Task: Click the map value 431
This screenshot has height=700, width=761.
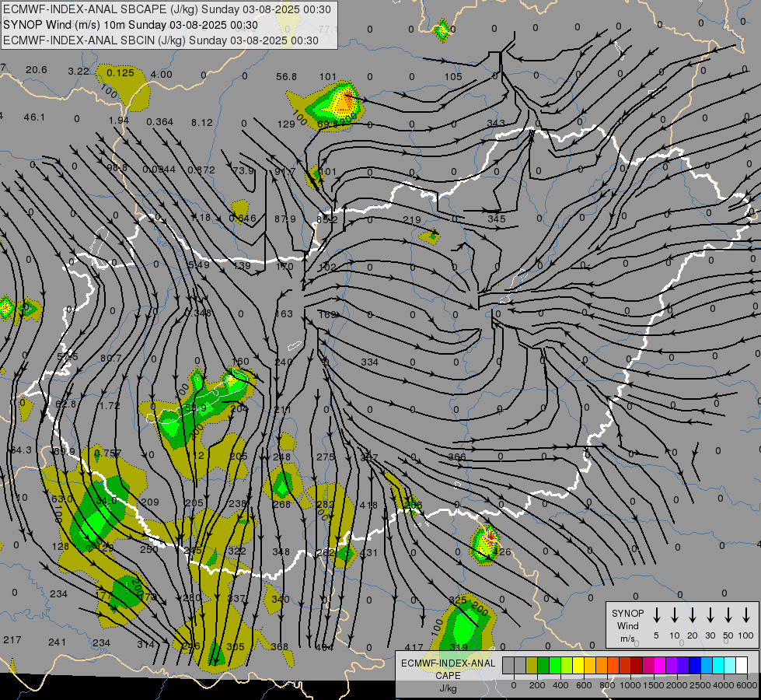Action: coord(368,553)
